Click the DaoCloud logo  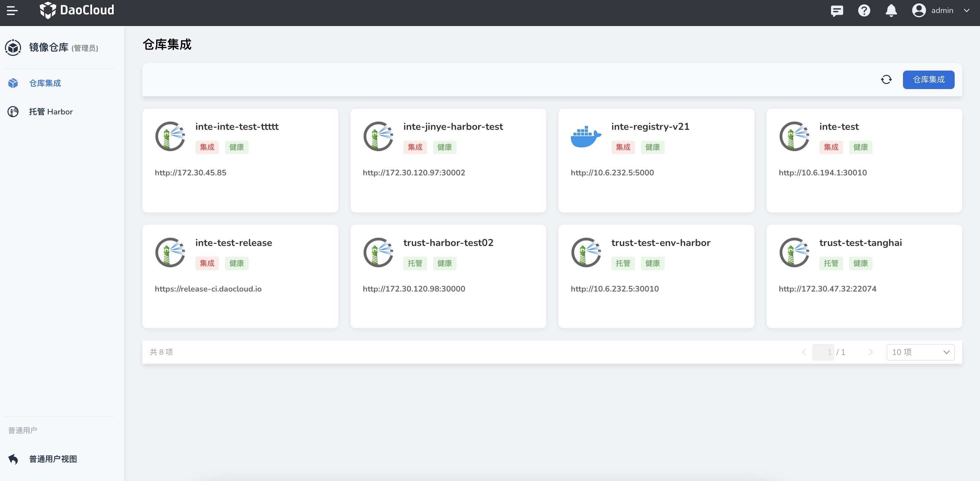coord(77,10)
